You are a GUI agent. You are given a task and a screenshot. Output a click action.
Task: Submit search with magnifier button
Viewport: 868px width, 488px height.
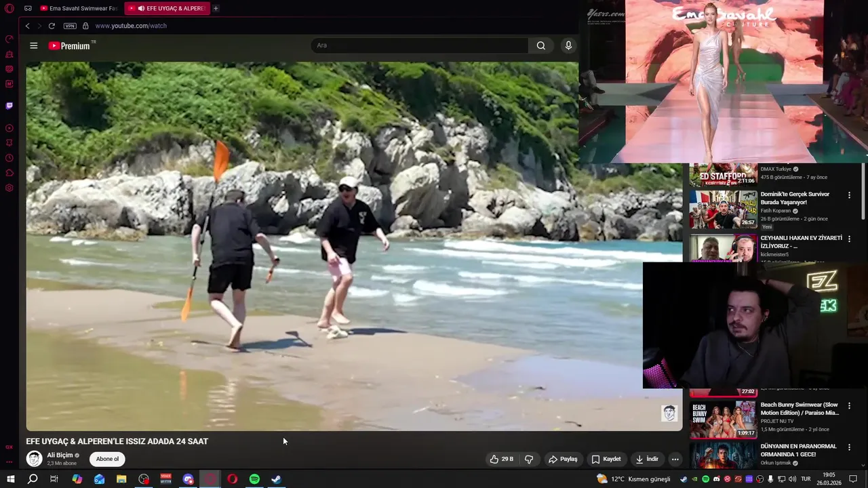click(541, 45)
